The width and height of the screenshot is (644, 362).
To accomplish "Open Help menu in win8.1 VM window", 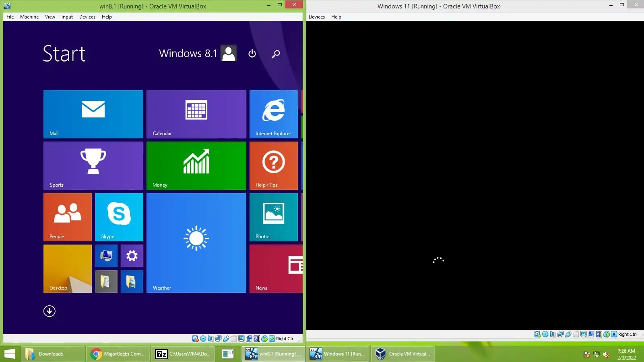I will (107, 17).
